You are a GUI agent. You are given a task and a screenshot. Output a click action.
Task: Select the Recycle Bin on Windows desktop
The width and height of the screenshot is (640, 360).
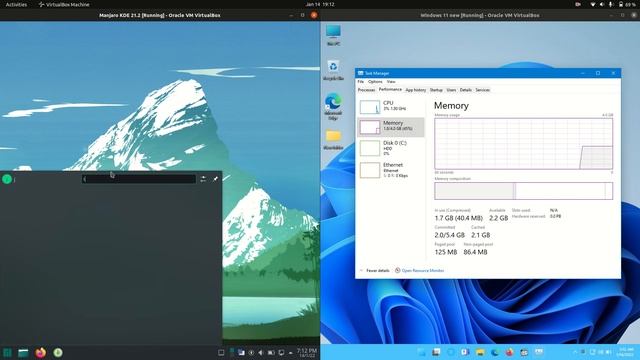point(333,70)
